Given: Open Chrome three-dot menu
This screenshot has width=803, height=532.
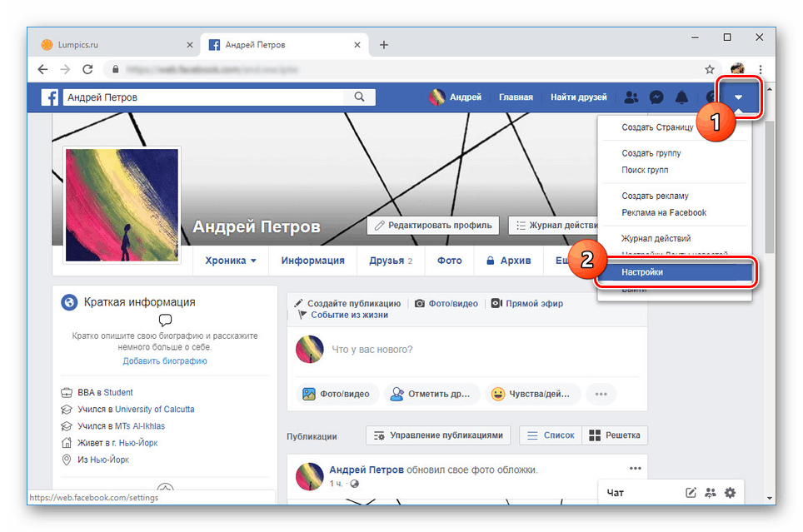Looking at the screenshot, I should click(761, 69).
